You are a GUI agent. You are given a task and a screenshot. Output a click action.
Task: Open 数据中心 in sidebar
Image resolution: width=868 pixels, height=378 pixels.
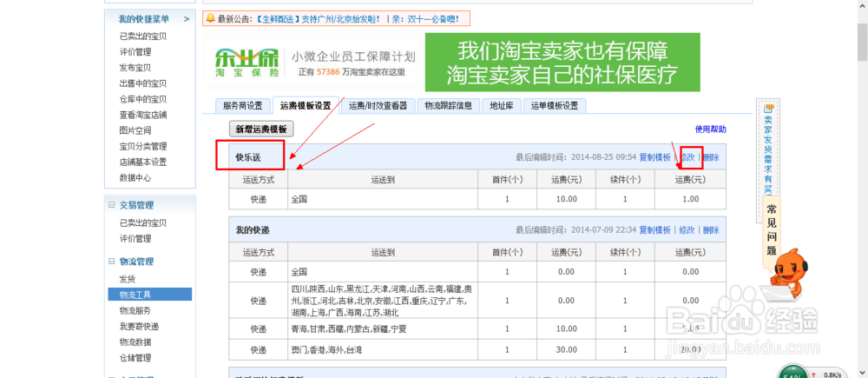click(135, 178)
